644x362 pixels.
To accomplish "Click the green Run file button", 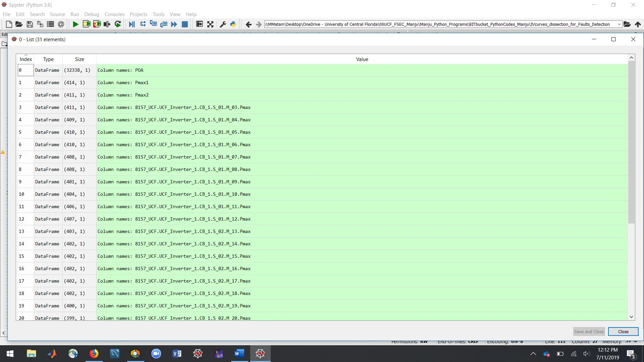I will tap(75, 24).
